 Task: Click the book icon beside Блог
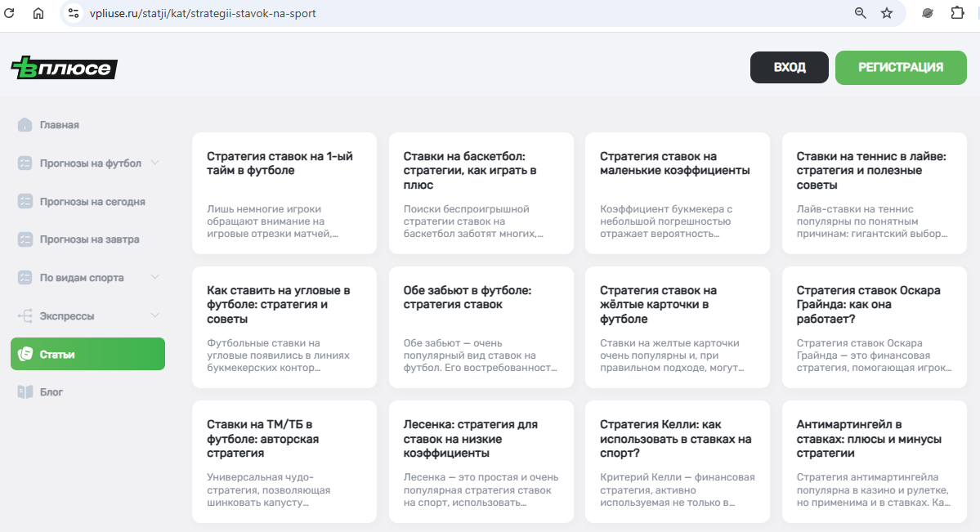coord(25,392)
